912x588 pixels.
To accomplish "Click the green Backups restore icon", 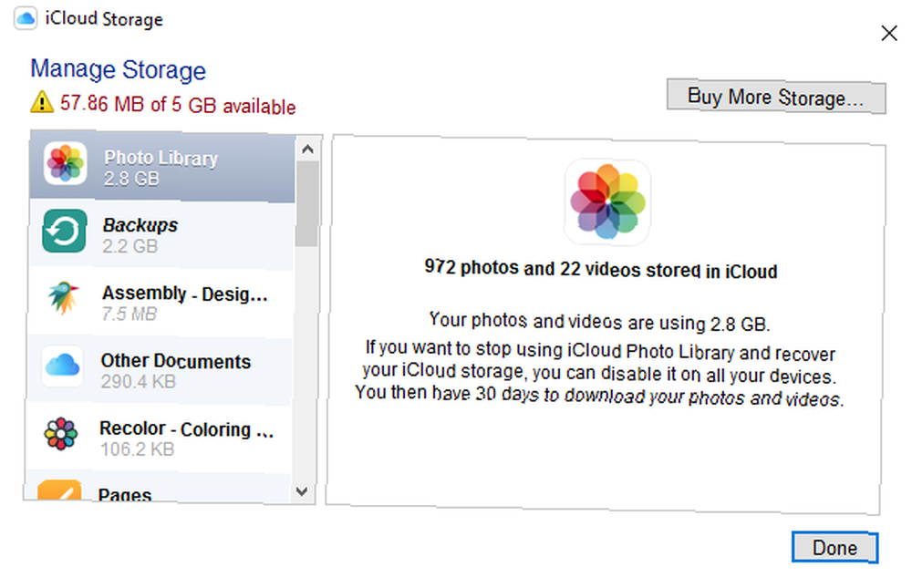I will [64, 231].
